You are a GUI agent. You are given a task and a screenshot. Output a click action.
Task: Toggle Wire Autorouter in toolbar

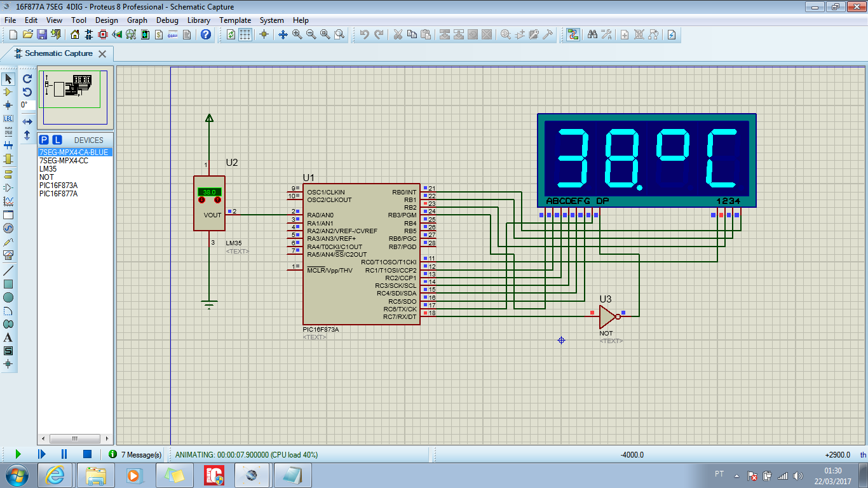click(x=573, y=34)
